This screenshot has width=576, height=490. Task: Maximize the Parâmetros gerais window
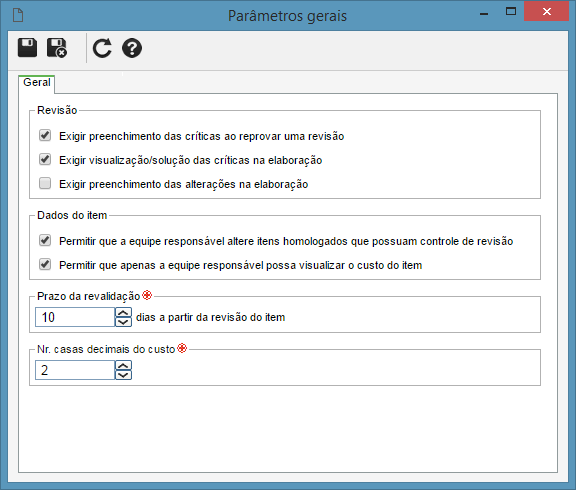pos(511,11)
